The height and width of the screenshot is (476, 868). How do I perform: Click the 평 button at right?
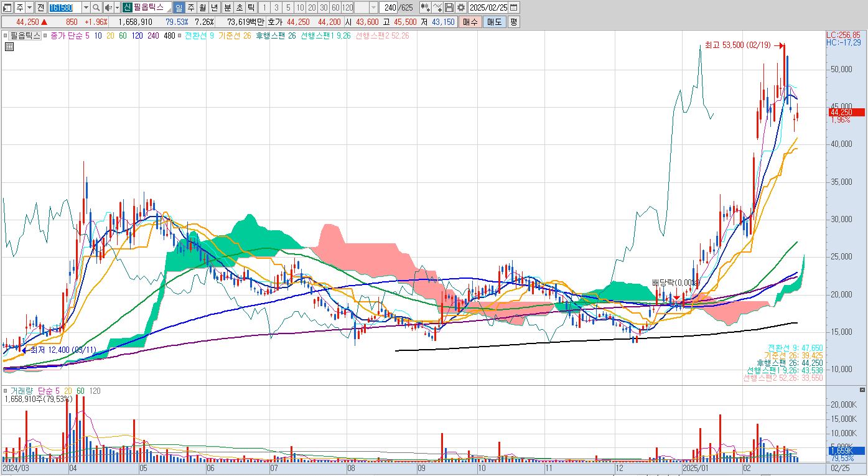coord(513,22)
